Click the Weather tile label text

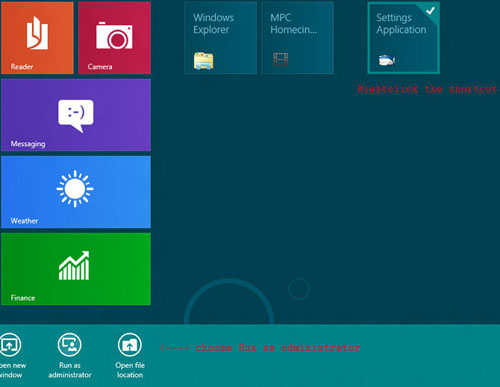tap(24, 221)
